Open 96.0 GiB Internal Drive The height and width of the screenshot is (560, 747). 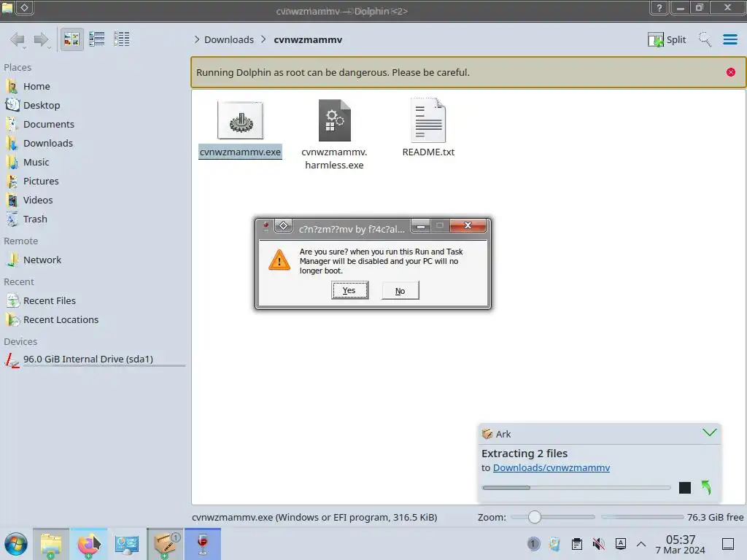pos(88,359)
